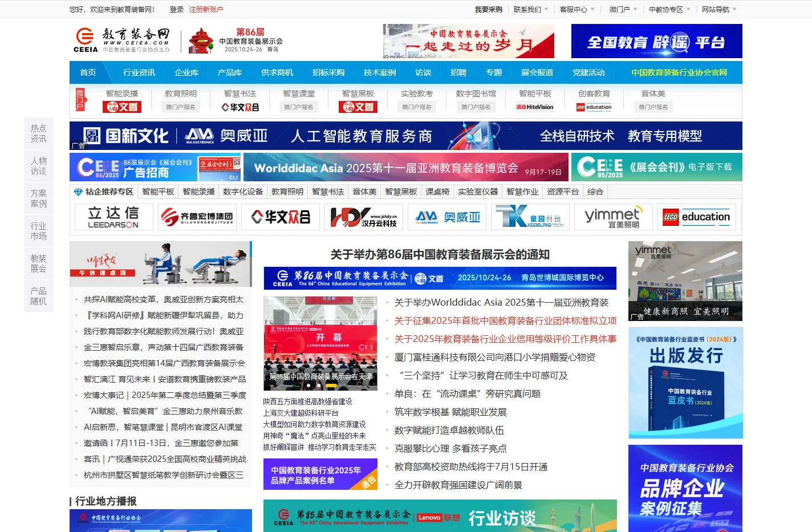Select the active yellow carousel indicator dot

tap(331, 385)
